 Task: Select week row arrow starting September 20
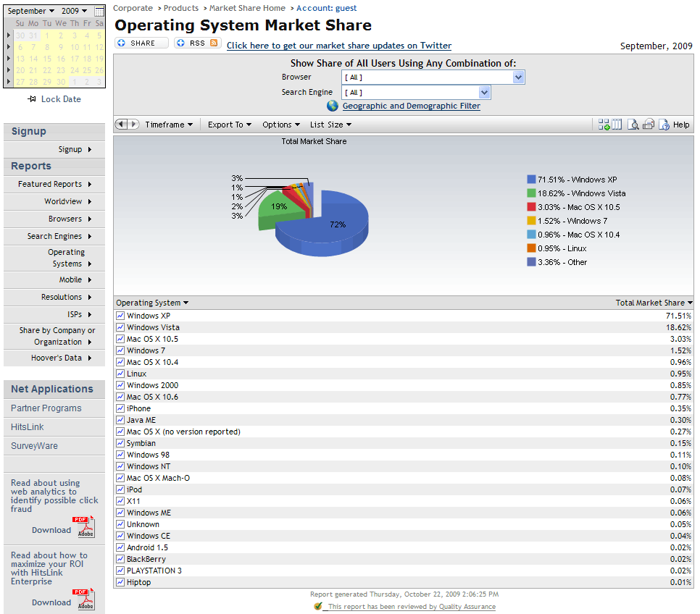point(9,70)
